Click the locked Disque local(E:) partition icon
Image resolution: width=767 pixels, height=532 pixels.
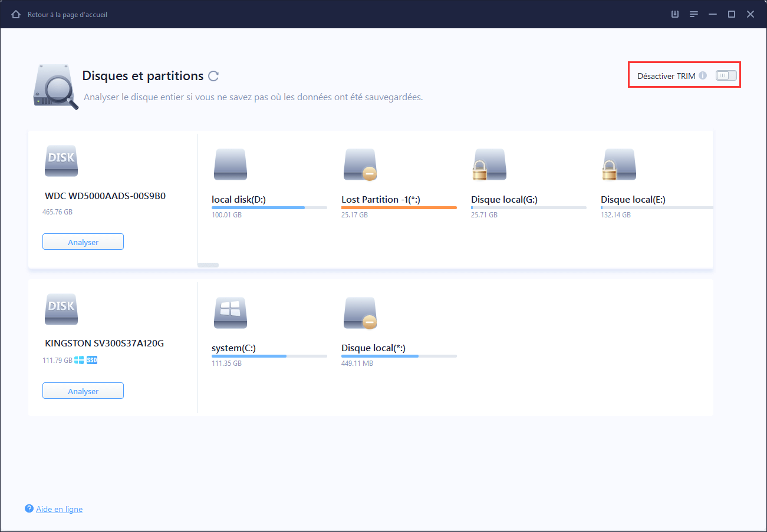[x=618, y=165]
